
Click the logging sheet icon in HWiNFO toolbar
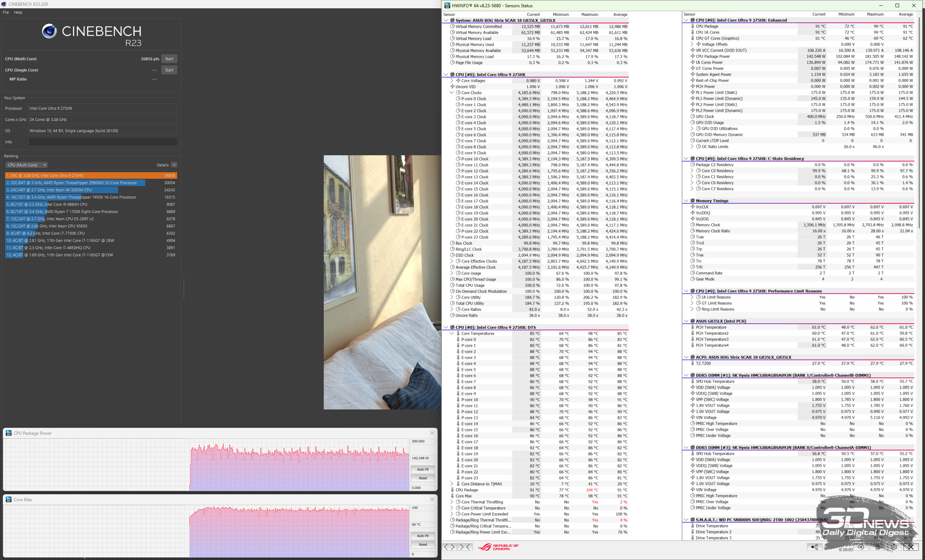[878, 547]
